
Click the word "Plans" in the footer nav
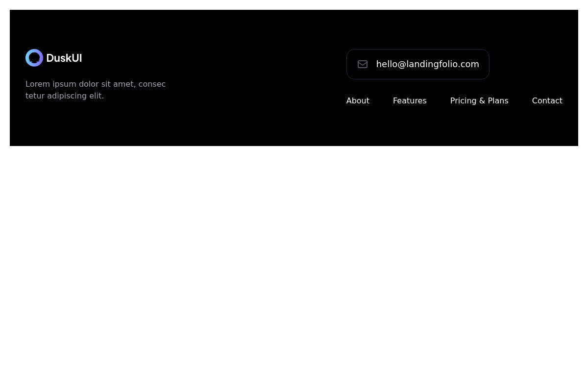tap(498, 100)
